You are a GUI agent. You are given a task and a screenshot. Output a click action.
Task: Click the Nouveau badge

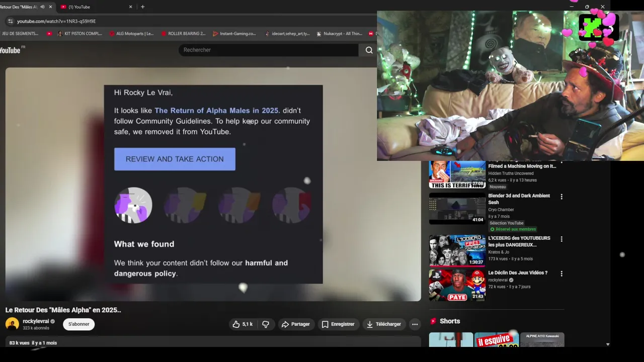498,187
